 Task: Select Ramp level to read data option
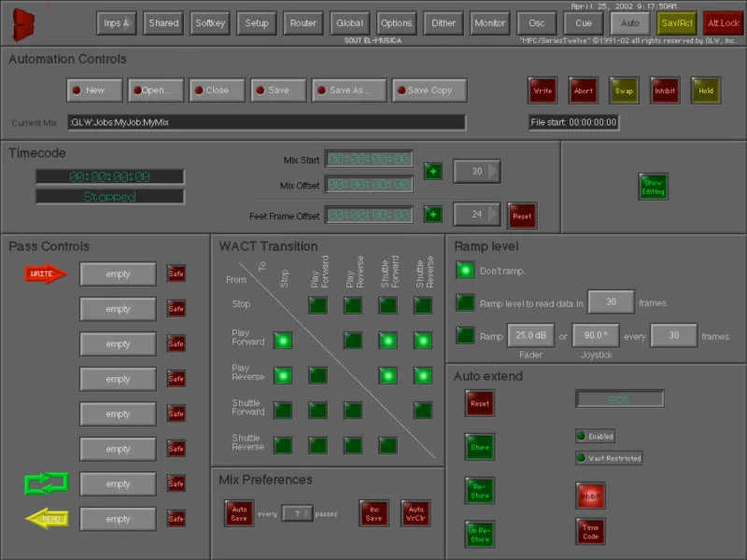(465, 302)
